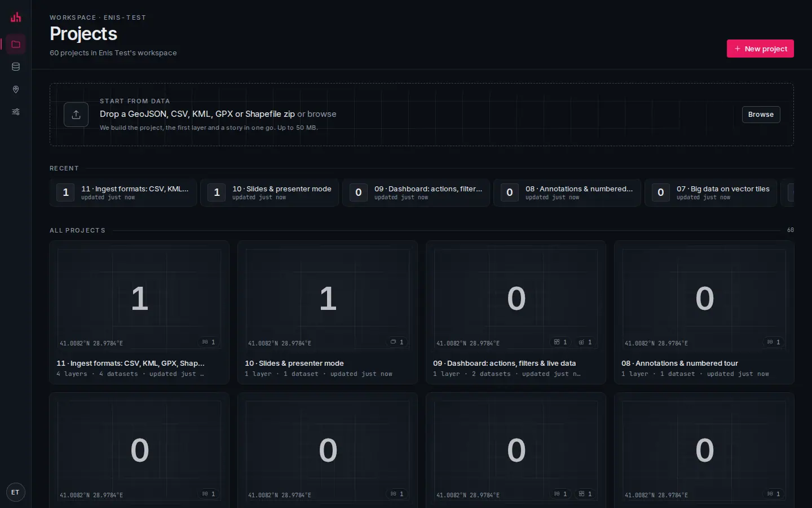Click card title '08 · Annotations & numbered tour'

pos(679,364)
